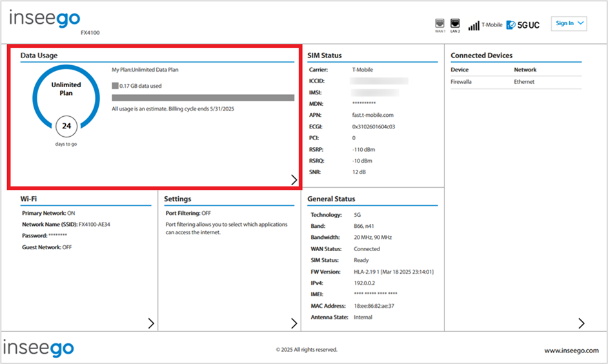Click the ECGI value 0x3102601604c03

click(374, 126)
